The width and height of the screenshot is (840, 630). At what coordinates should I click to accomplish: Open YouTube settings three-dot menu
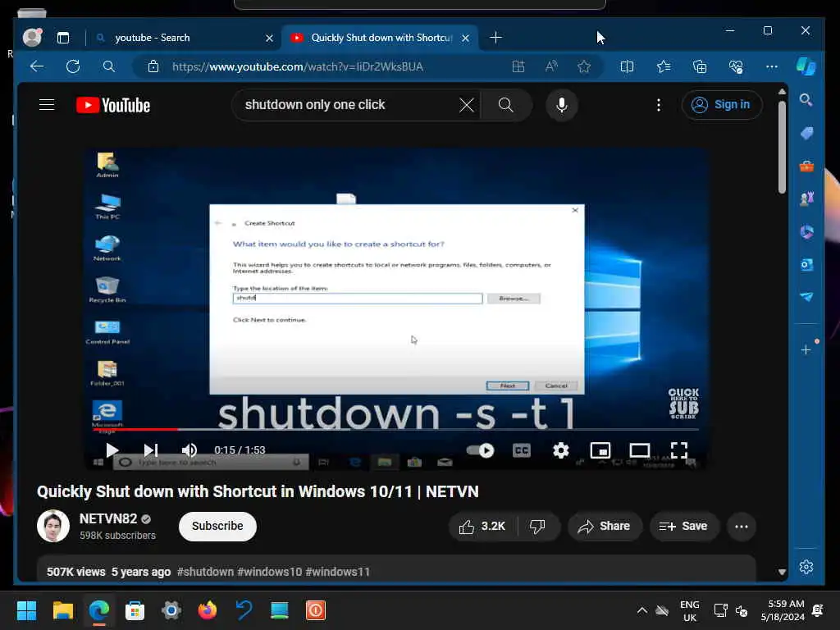[659, 105]
